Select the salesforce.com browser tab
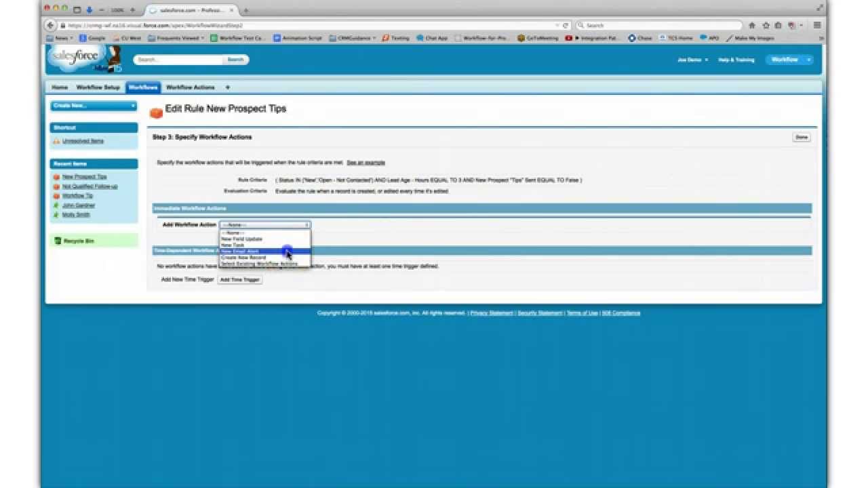Image resolution: width=868 pixels, height=488 pixels. tap(191, 10)
